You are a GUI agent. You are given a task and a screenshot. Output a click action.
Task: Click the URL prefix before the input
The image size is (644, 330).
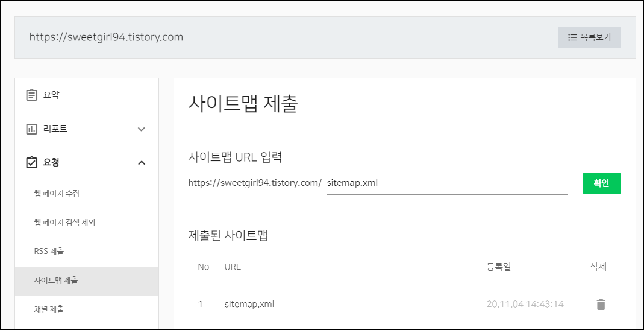point(255,183)
